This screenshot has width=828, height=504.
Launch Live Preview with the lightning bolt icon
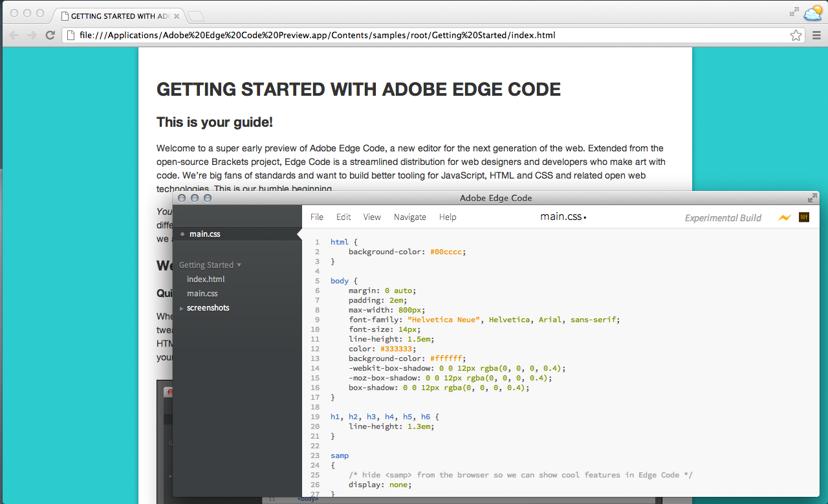tap(785, 217)
